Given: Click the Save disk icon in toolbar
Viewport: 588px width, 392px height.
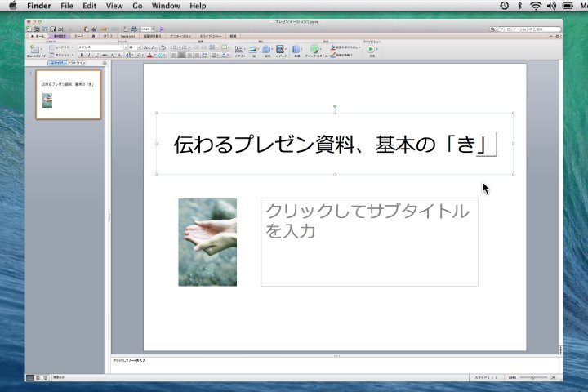Looking at the screenshot, I should [52, 29].
